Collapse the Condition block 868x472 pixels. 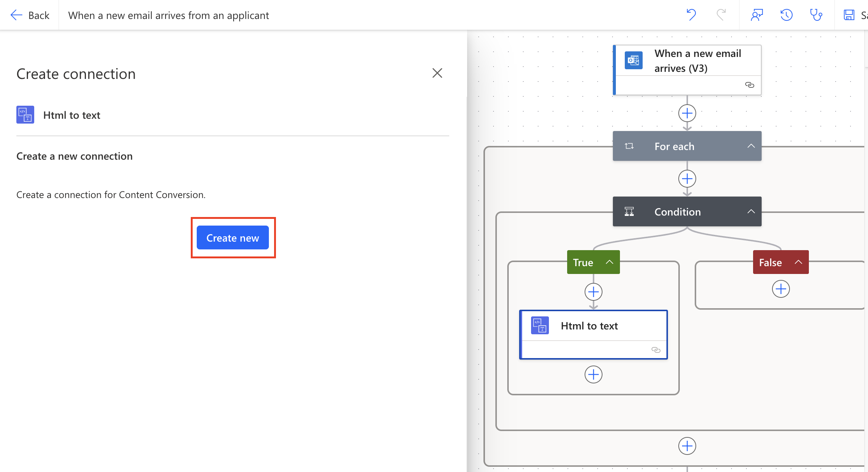(751, 211)
